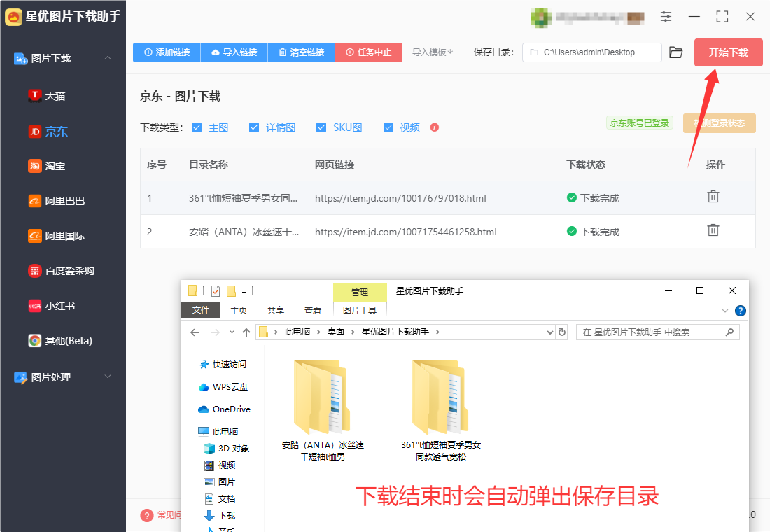Select 下载 in the Explorer tree

tap(220, 515)
